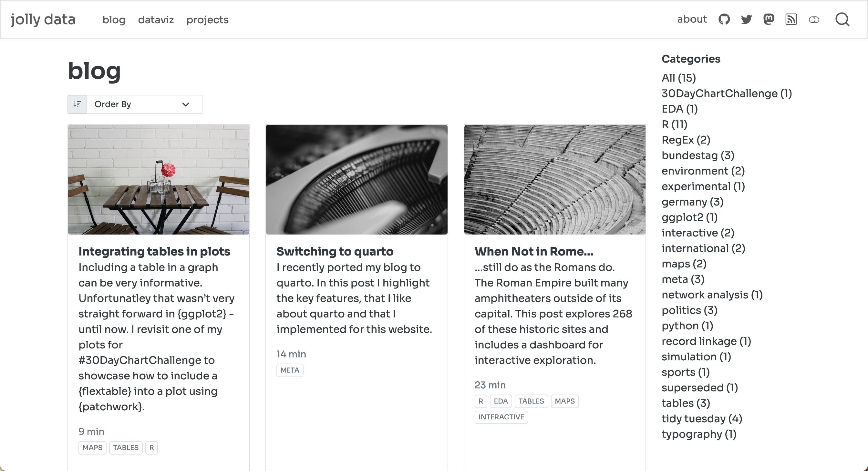Open site search with magnifier icon
Image resolution: width=868 pixels, height=471 pixels.
tap(842, 20)
